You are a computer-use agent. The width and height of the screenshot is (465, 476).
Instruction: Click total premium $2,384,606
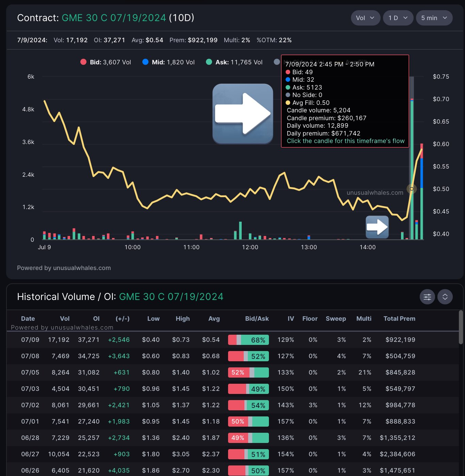[x=398, y=454]
